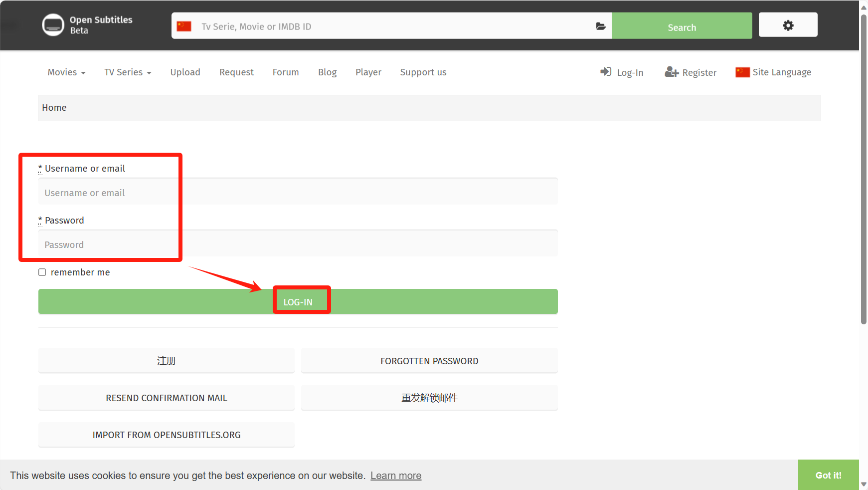The image size is (868, 490).
Task: Expand the TV Series dropdown menu
Action: (128, 72)
